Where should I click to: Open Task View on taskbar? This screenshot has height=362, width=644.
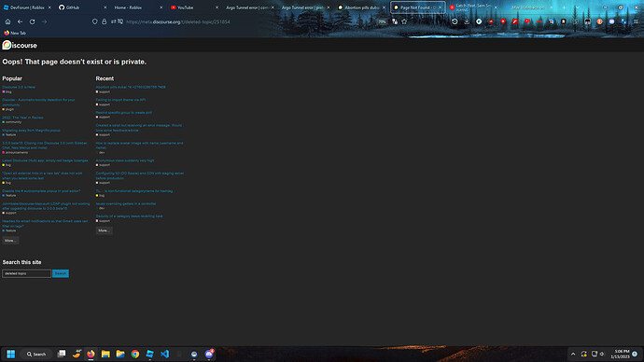point(62,354)
